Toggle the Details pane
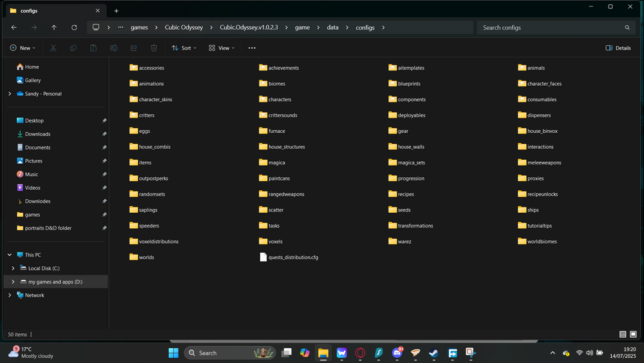 pyautogui.click(x=618, y=48)
